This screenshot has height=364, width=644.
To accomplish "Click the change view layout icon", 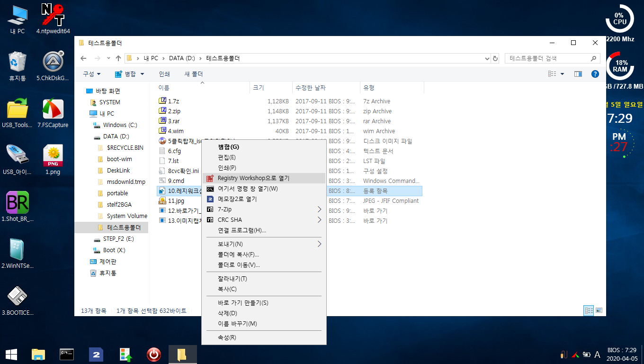I will tap(552, 74).
